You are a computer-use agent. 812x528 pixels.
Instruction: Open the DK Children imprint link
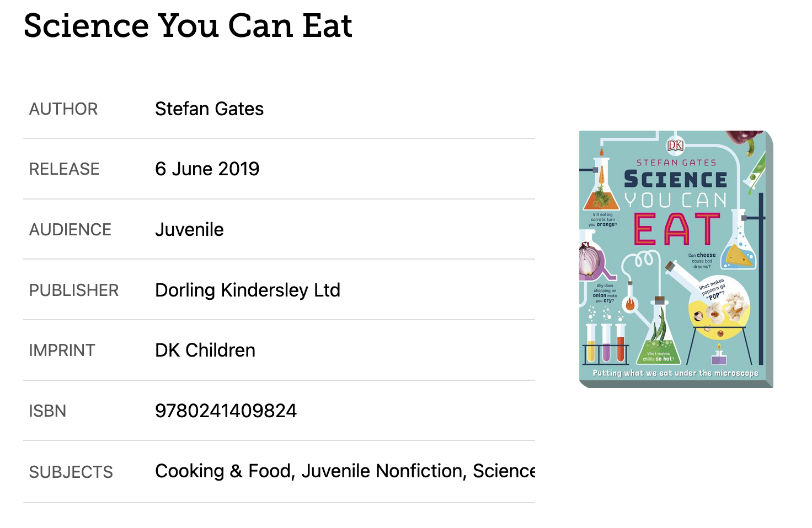(205, 350)
